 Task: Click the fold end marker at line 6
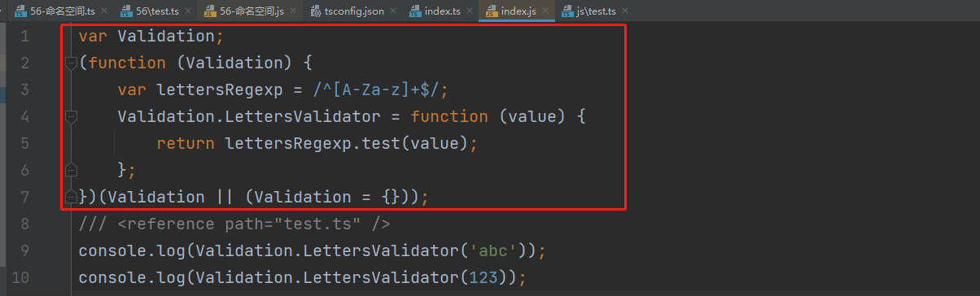(x=71, y=170)
